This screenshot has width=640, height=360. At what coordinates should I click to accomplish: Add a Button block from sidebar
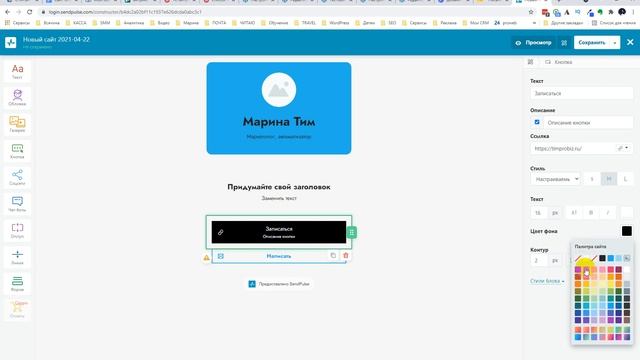coord(17,151)
